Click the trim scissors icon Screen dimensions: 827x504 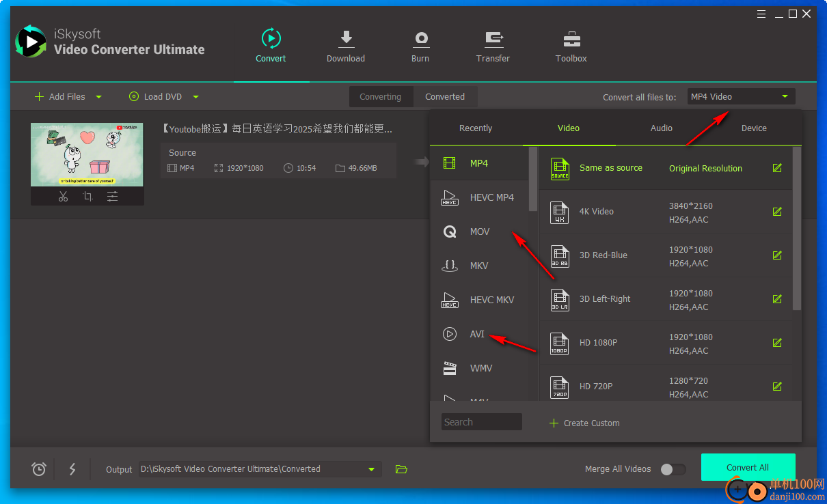[63, 197]
